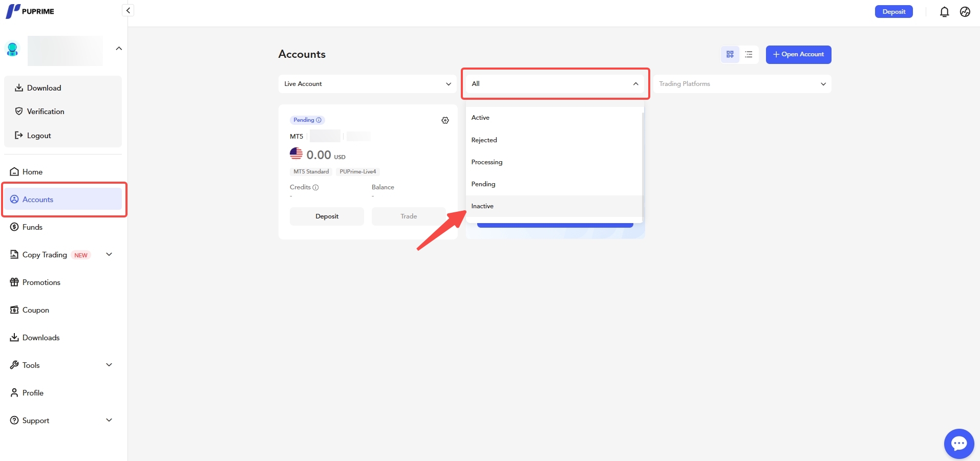This screenshot has height=461, width=980.
Task: Click the Pending status info icon
Action: 319,120
